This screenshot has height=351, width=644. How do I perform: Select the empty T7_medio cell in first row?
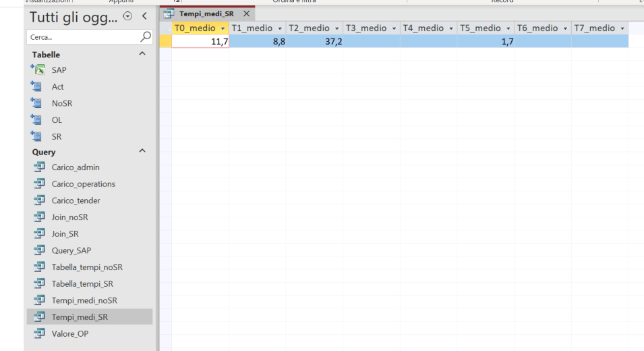click(x=600, y=41)
